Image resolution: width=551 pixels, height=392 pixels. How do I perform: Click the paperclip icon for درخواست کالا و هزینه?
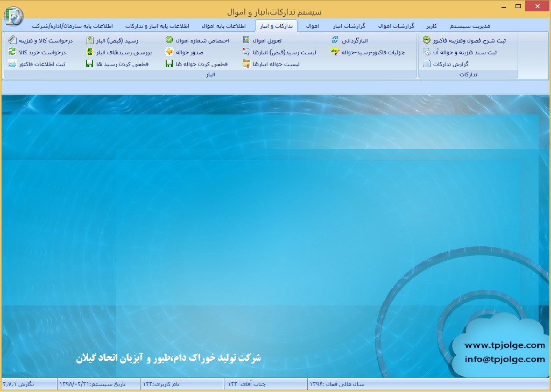tap(12, 40)
